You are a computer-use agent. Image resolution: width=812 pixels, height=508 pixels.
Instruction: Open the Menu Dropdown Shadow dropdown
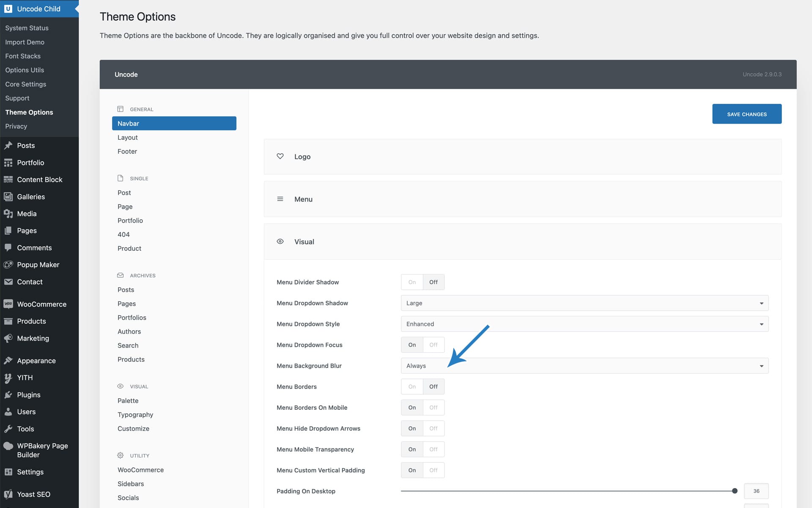(x=584, y=303)
